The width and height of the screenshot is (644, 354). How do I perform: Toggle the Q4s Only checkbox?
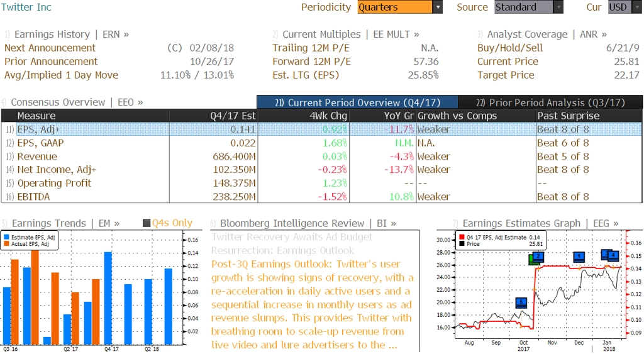pyautogui.click(x=146, y=223)
